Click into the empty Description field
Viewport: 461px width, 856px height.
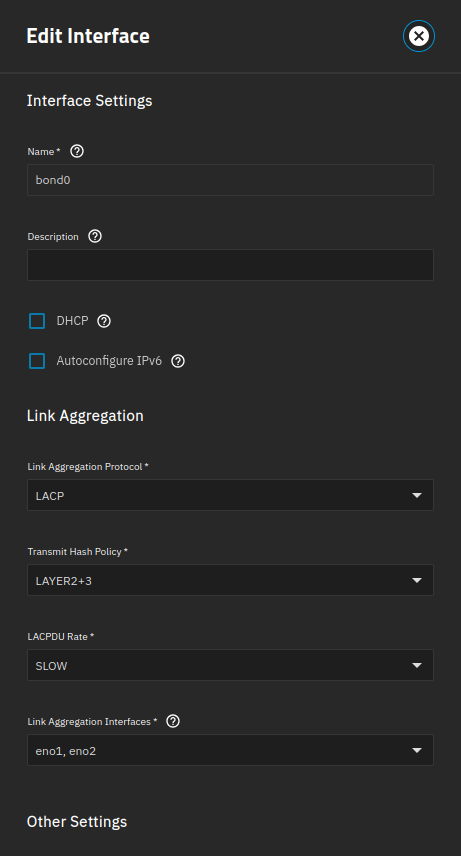[230, 265]
